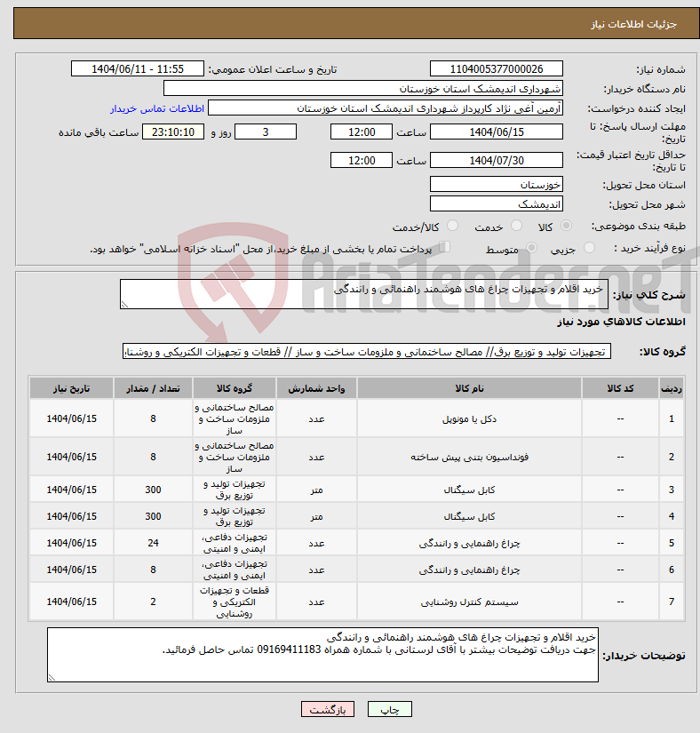The image size is (700, 733).
Task: Click چراغ راهنمایی و رانندگی in row 5
Action: (469, 543)
